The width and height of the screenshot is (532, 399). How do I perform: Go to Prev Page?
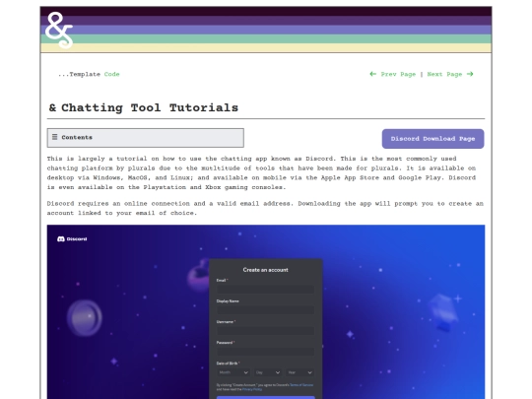(x=398, y=74)
